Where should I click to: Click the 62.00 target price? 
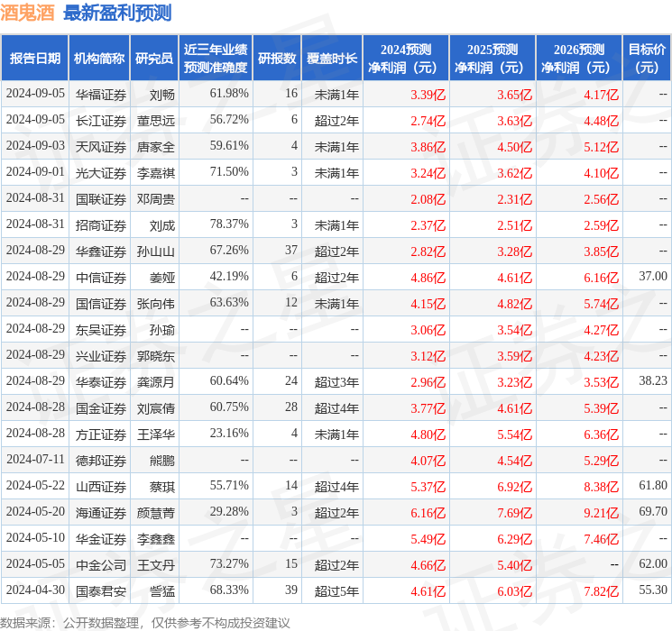(653, 563)
